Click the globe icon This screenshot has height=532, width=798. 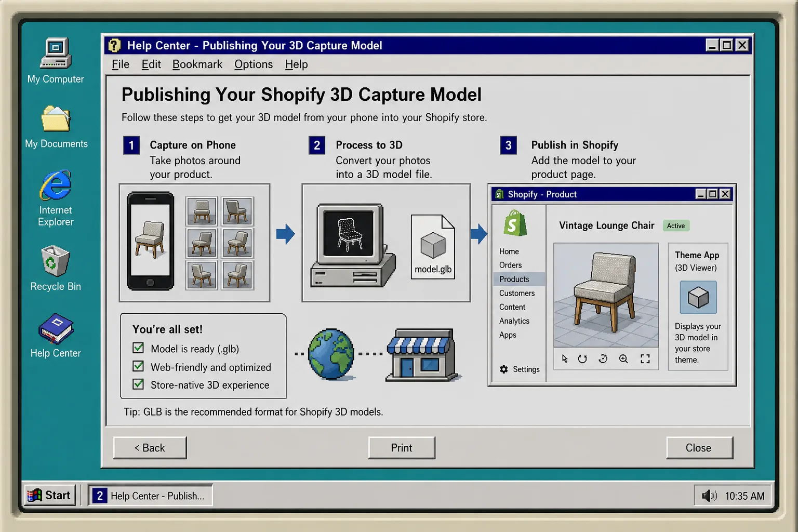pos(331,354)
